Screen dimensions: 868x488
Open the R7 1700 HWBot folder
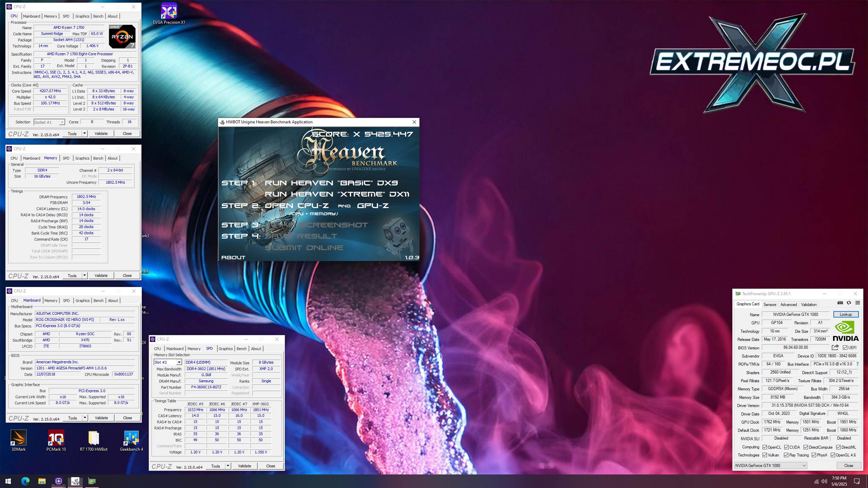coord(94,441)
